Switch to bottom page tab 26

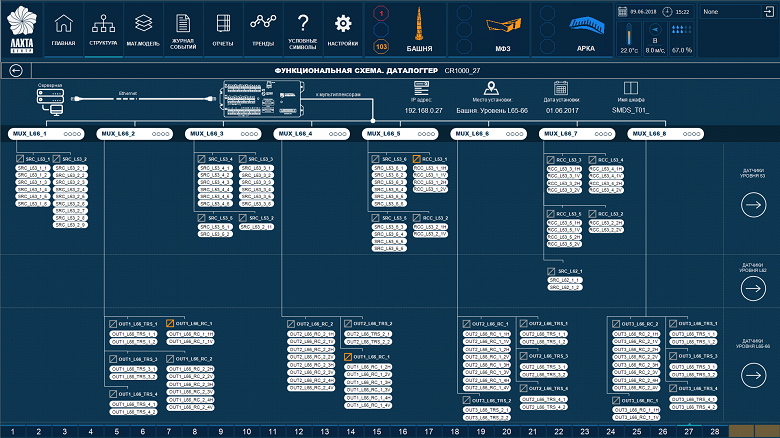tap(663, 432)
